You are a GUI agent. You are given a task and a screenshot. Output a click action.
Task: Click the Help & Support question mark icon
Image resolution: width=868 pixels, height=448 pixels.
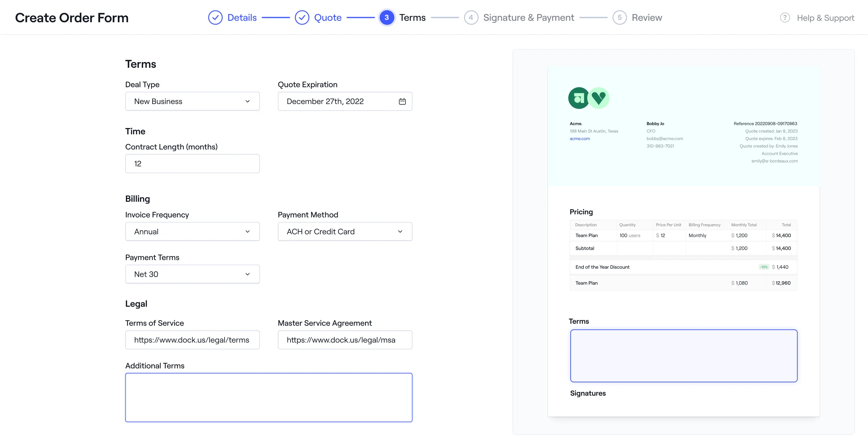[x=785, y=17]
